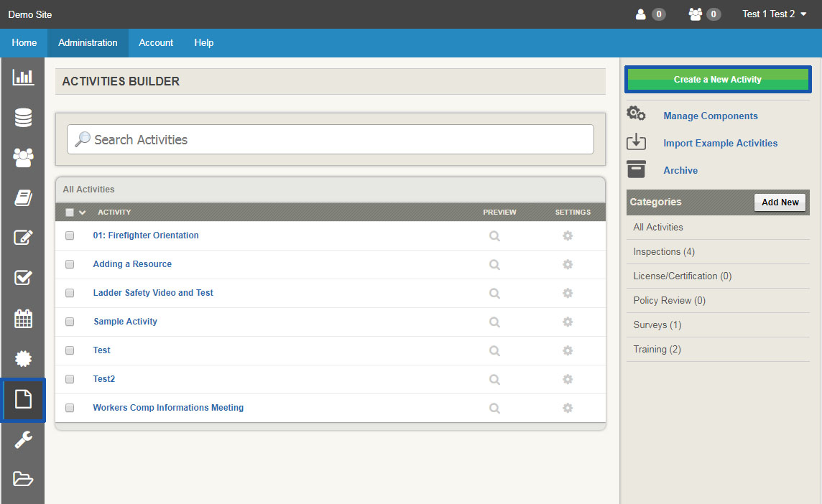The image size is (822, 504).
Task: Click the Archive box icon
Action: point(636,168)
